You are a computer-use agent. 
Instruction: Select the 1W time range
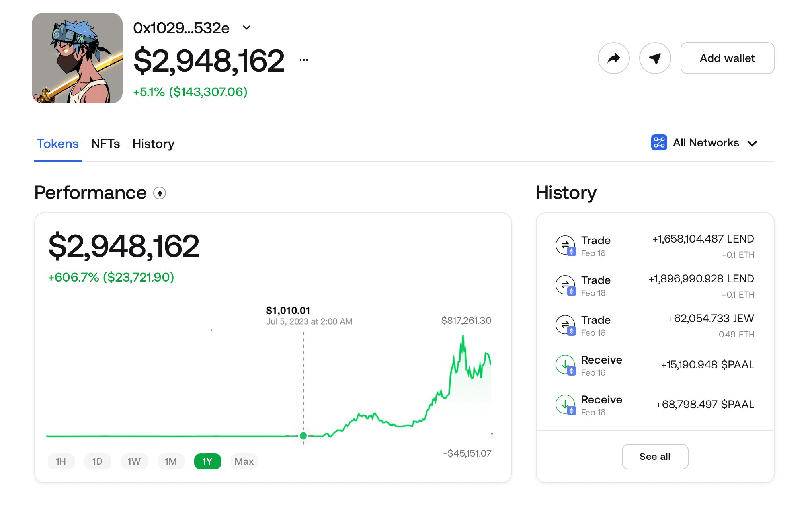click(134, 461)
